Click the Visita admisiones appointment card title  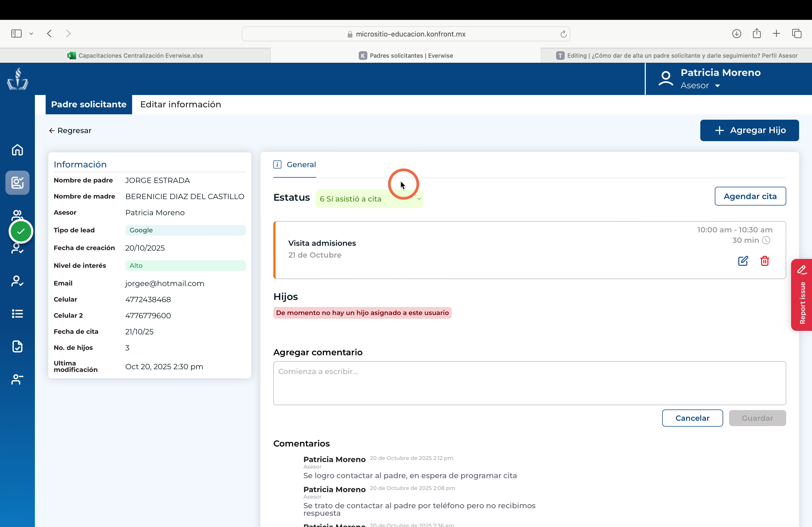[x=322, y=243]
